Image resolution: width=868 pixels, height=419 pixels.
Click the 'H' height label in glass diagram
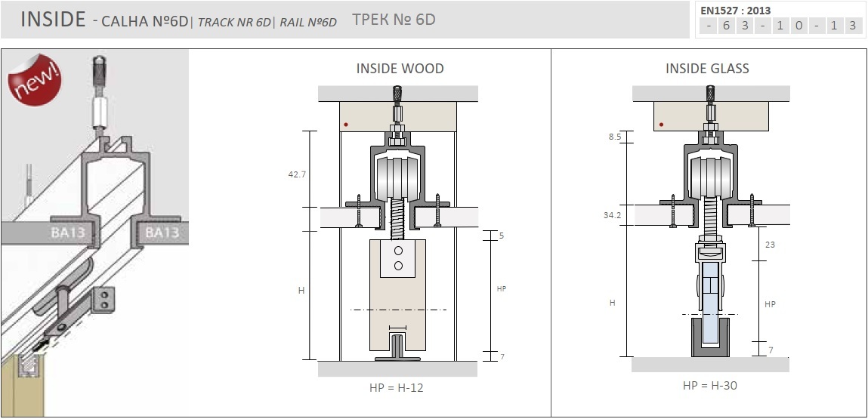coord(612,303)
